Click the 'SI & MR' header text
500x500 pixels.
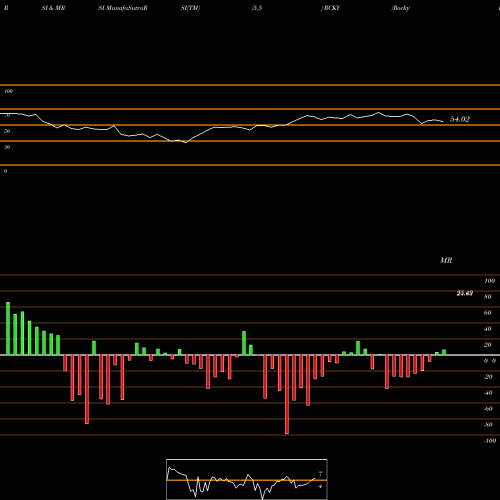click(x=53, y=8)
